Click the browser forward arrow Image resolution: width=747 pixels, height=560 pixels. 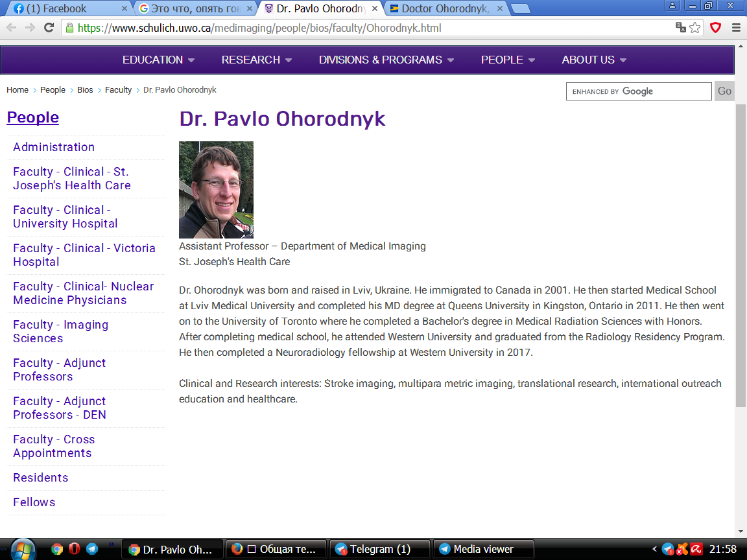pyautogui.click(x=30, y=28)
